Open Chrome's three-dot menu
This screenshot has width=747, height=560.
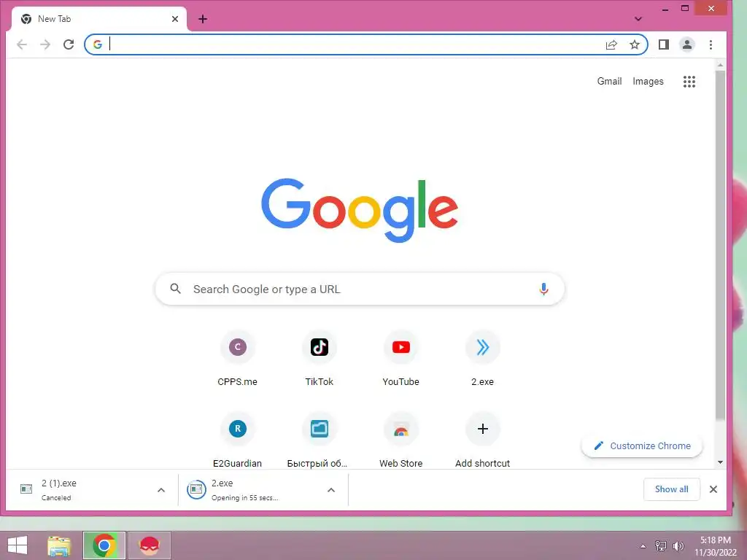click(711, 44)
